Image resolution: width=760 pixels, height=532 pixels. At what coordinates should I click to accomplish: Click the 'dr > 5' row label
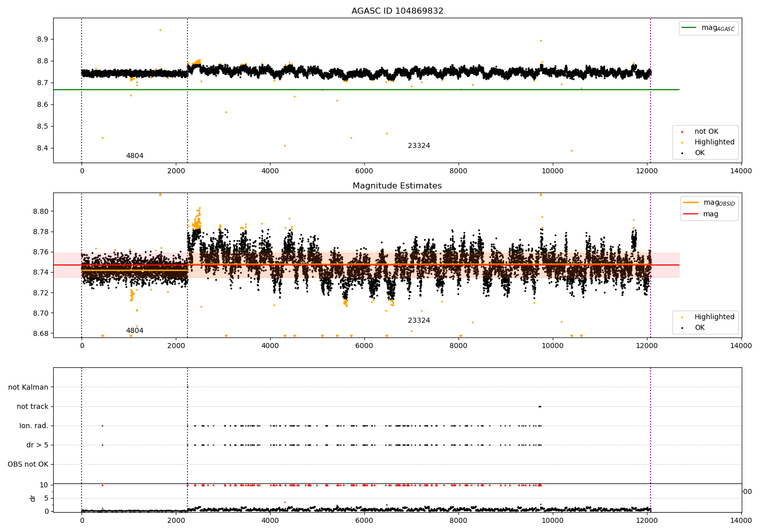[37, 445]
